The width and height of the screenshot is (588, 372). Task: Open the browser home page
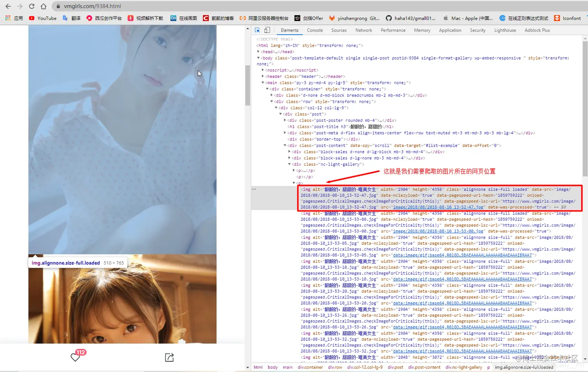click(x=44, y=6)
